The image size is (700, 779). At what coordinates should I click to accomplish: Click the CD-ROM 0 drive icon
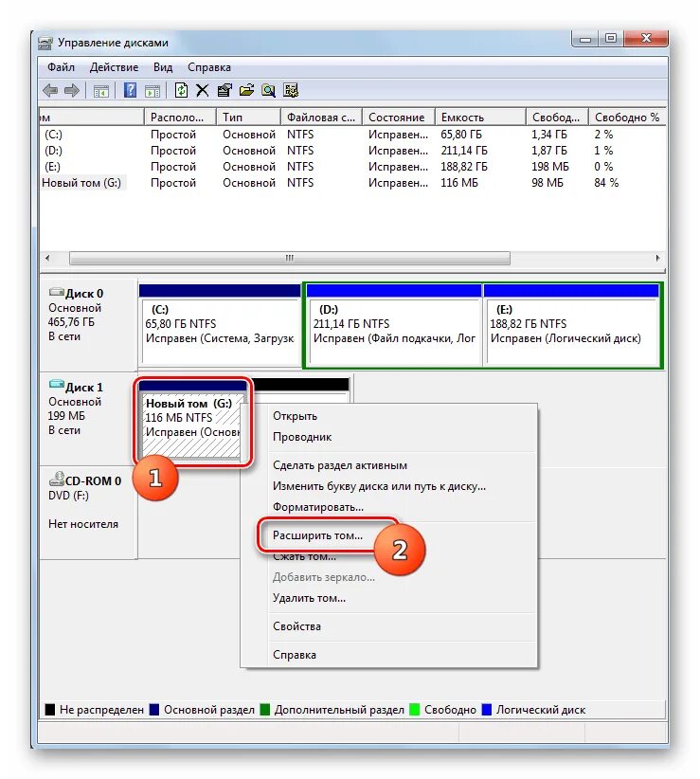tap(57, 479)
